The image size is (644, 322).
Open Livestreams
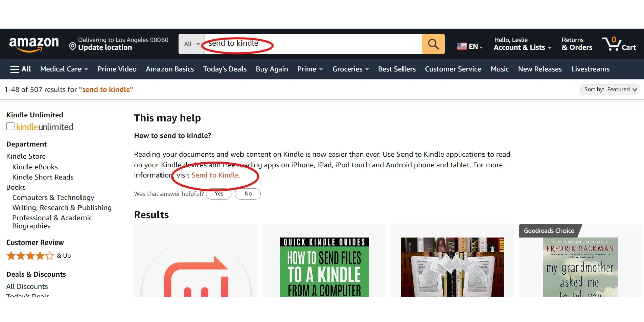tap(590, 69)
